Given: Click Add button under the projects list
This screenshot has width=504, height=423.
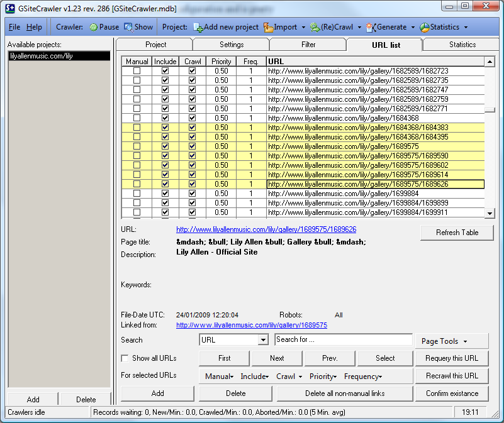Looking at the screenshot, I should click(33, 399).
